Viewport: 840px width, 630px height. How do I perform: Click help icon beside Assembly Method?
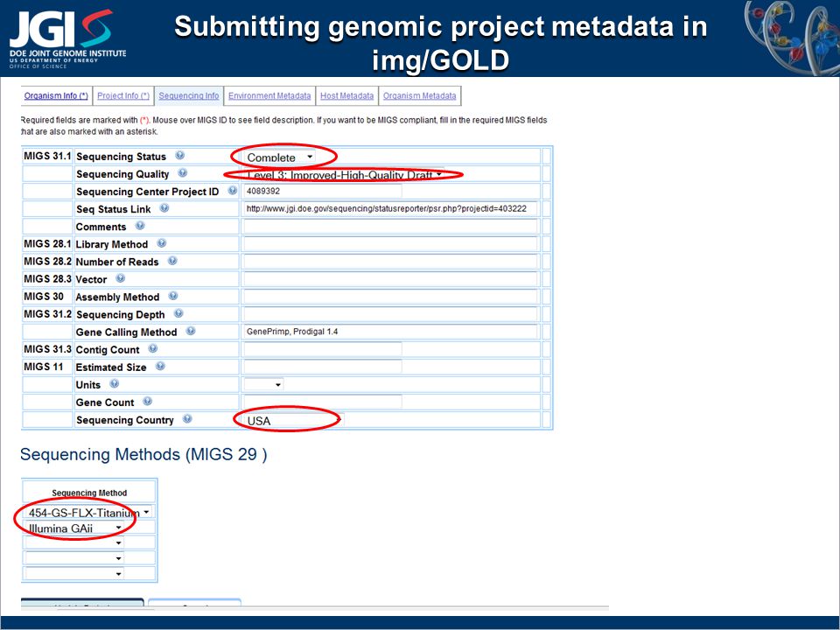173,296
